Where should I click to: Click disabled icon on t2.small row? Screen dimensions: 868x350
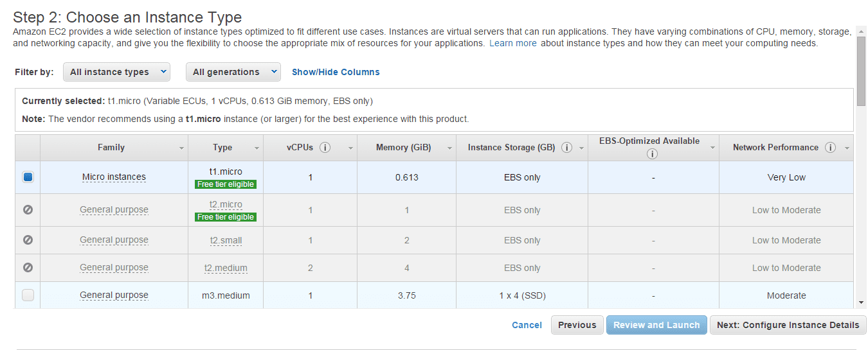point(28,240)
